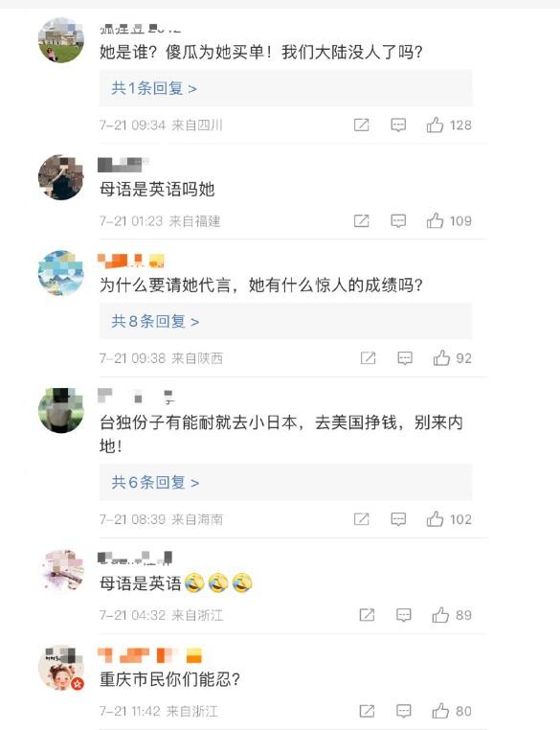This screenshot has width=560, height=730.
Task: Like the 台独份子 comment with 102 likes
Action: [x=435, y=519]
